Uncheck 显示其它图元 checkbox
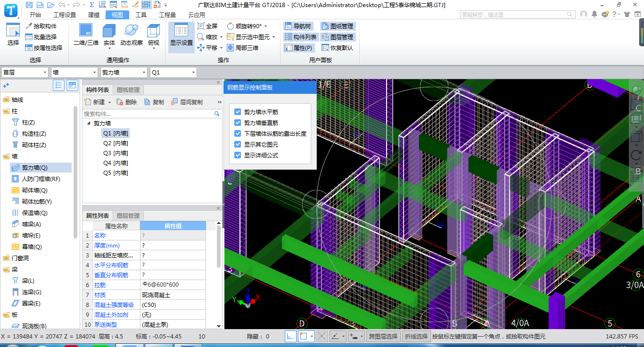 pos(238,144)
